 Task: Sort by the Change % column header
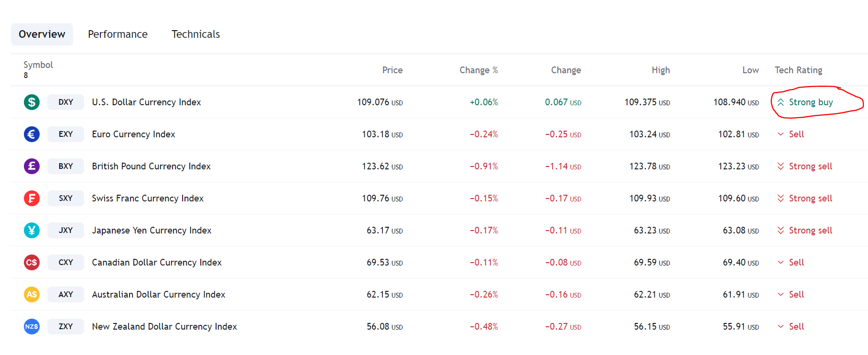pyautogui.click(x=478, y=70)
